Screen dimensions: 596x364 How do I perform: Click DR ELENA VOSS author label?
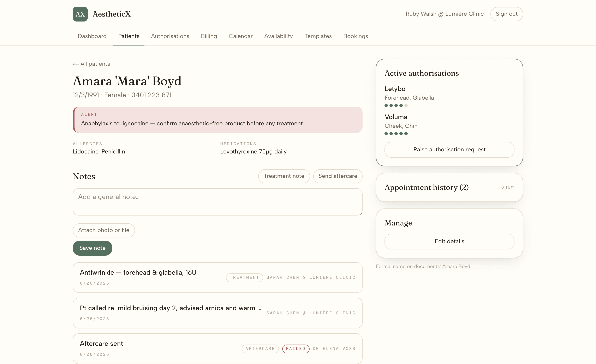[334, 348]
